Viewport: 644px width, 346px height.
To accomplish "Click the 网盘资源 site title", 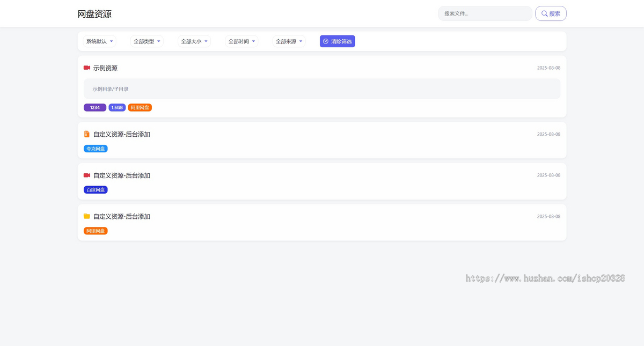I will 94,14.
